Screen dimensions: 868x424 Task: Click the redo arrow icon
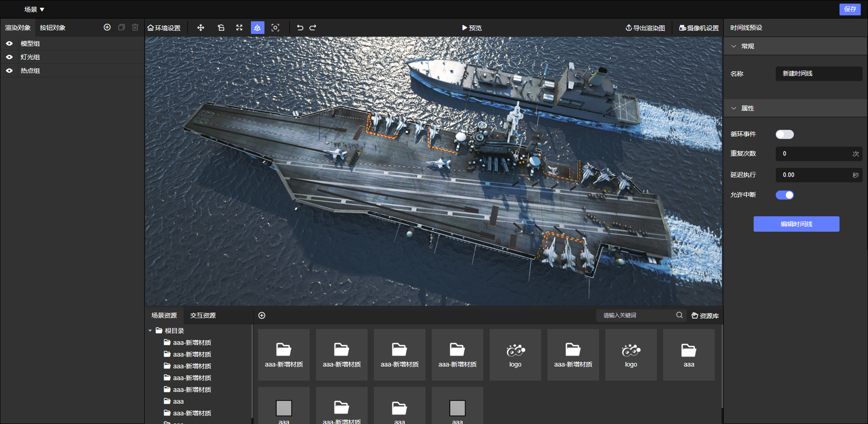313,28
